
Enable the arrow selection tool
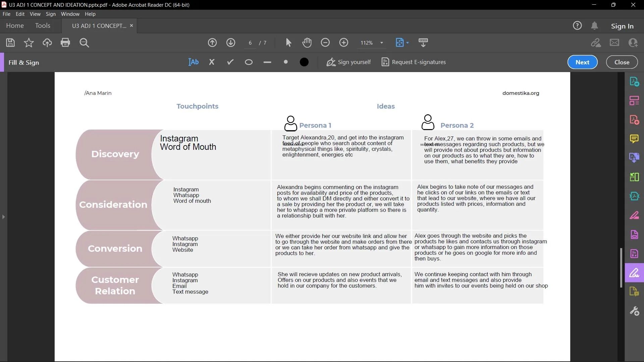pos(288,43)
